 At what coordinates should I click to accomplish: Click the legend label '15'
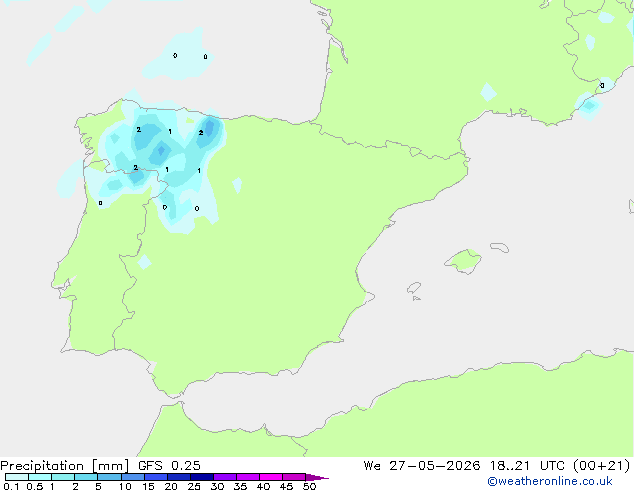pos(148,486)
